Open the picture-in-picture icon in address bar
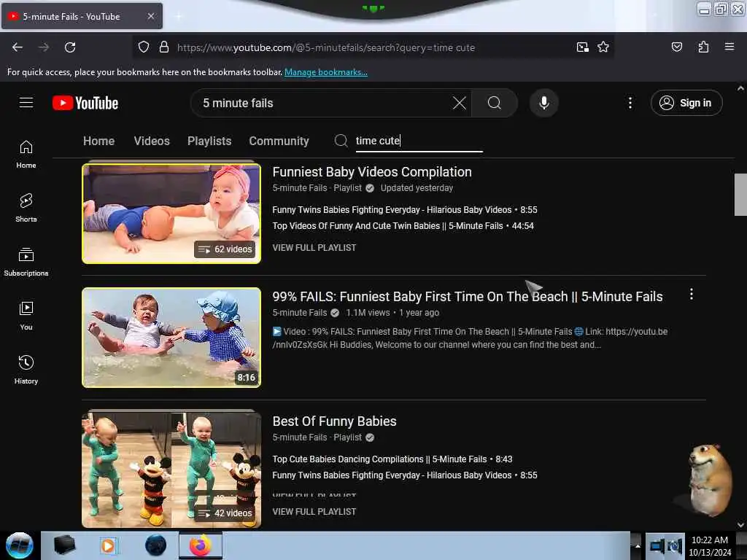This screenshot has height=560, width=747. (x=582, y=47)
